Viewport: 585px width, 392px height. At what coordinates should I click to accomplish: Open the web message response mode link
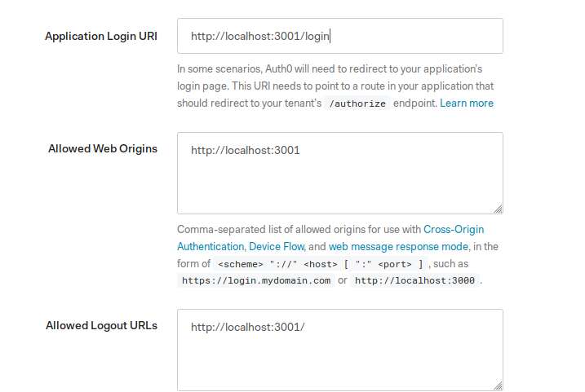[398, 247]
